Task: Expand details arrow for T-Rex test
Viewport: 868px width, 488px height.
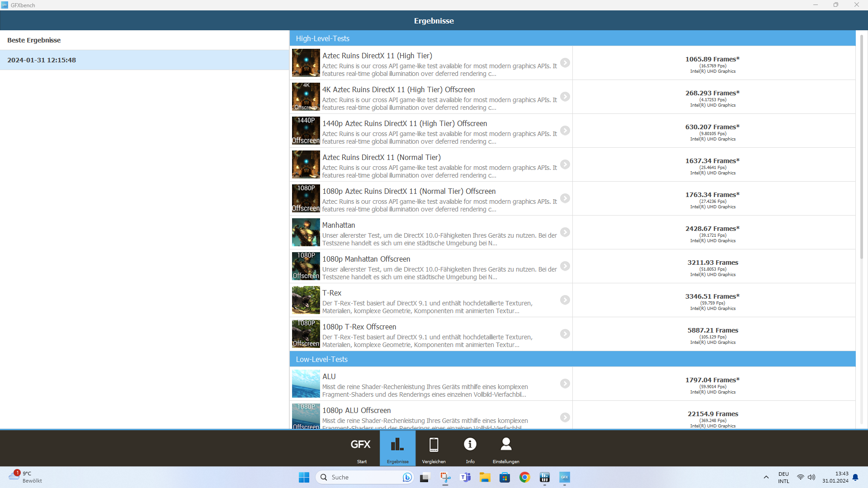Action: (565, 300)
